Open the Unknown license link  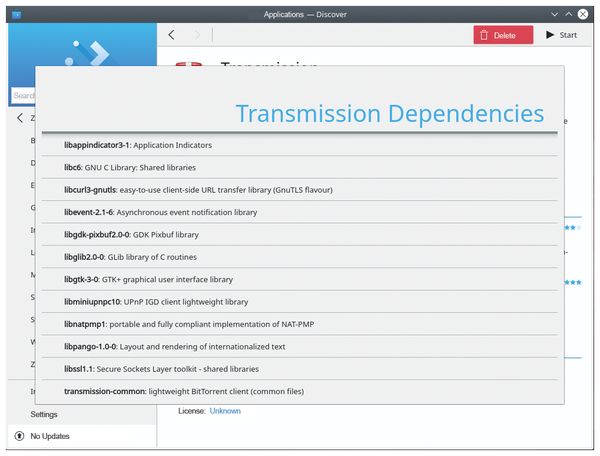[225, 411]
